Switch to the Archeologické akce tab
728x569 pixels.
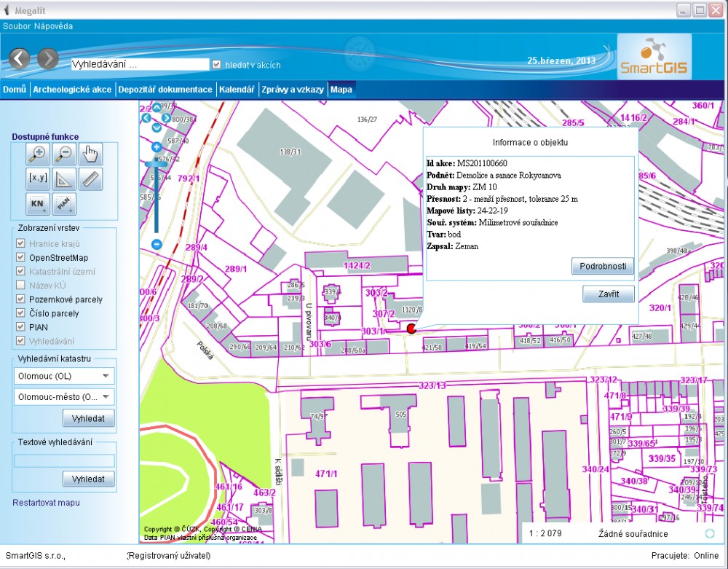pos(71,90)
